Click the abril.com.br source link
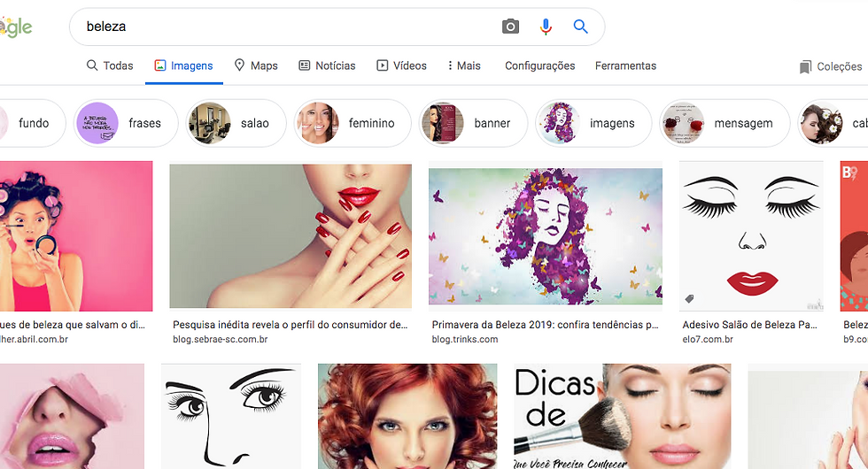This screenshot has height=469, width=868. (34, 339)
